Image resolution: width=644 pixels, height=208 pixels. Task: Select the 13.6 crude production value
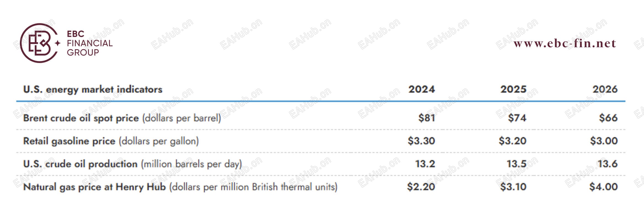tap(608, 164)
